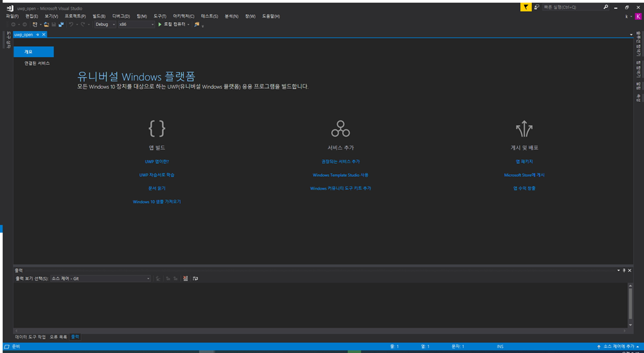Click the status bar ready indicator icon
This screenshot has width=644, height=353.
point(8,347)
